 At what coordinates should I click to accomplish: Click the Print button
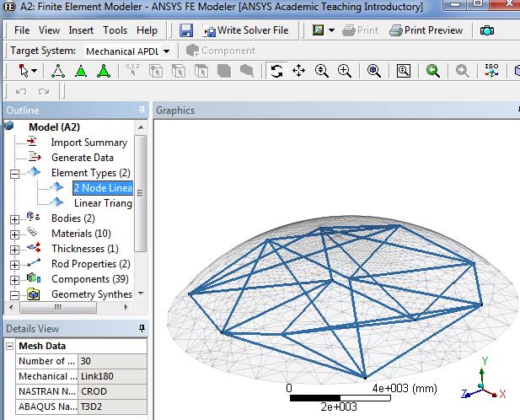pos(360,30)
